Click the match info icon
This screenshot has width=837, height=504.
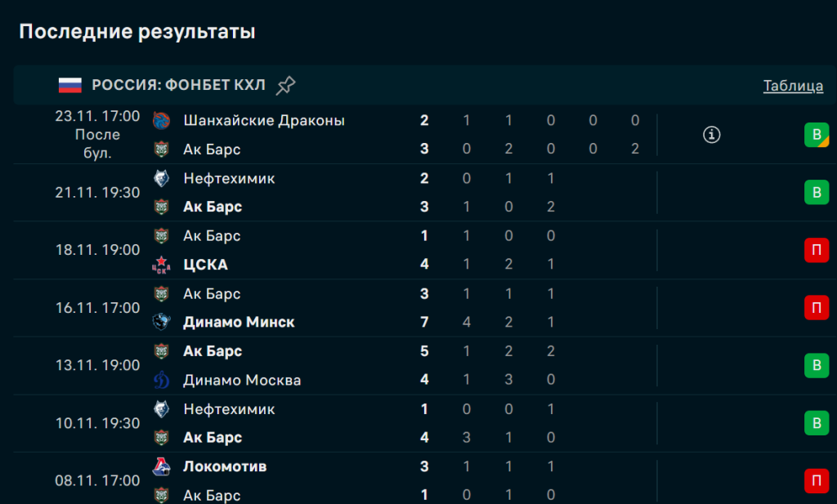[x=712, y=135]
